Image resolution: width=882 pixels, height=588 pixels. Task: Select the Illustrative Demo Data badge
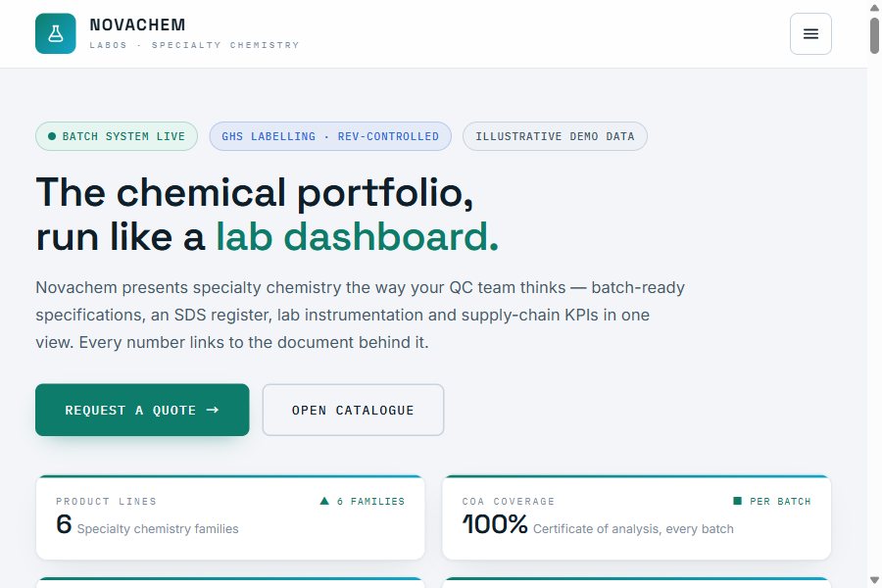click(555, 136)
